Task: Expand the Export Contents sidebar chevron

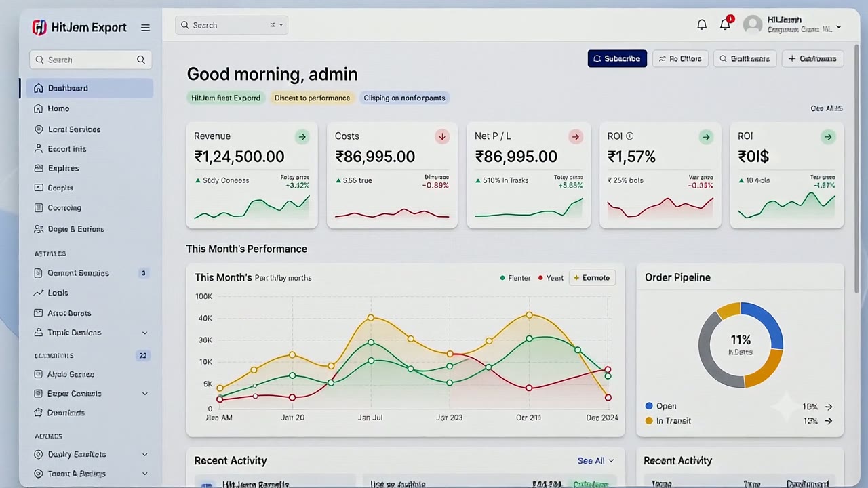Action: [x=144, y=394]
